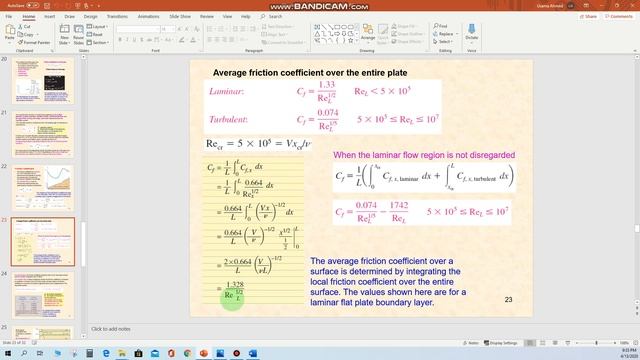The image size is (640, 360).
Task: Toggle the AutoSave switch
Action: (33, 6)
